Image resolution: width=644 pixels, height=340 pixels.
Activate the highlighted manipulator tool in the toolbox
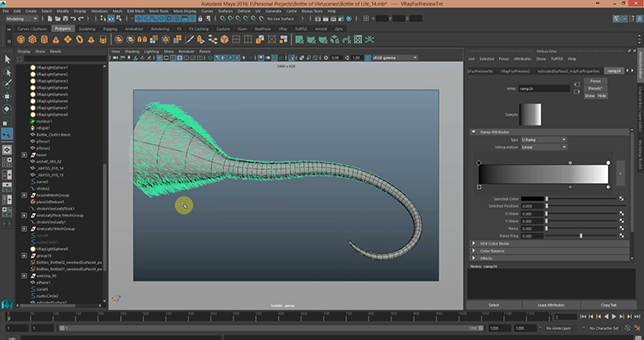pyautogui.click(x=7, y=133)
